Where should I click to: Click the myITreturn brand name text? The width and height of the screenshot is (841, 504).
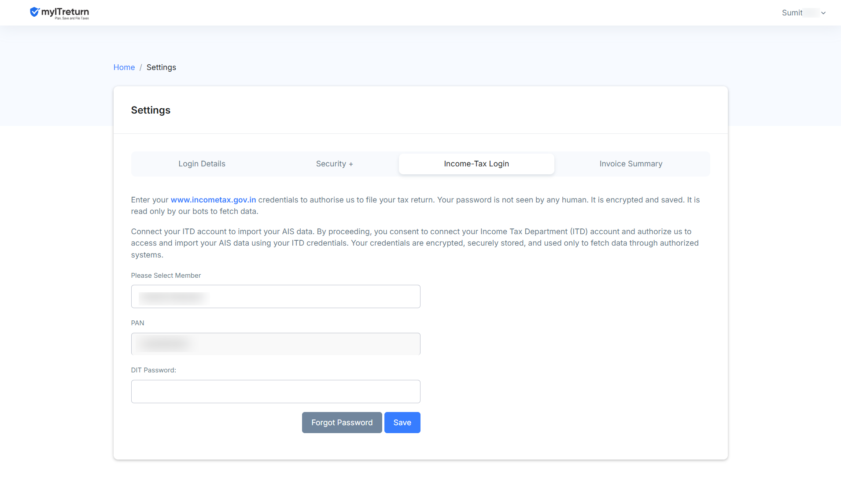coord(65,12)
